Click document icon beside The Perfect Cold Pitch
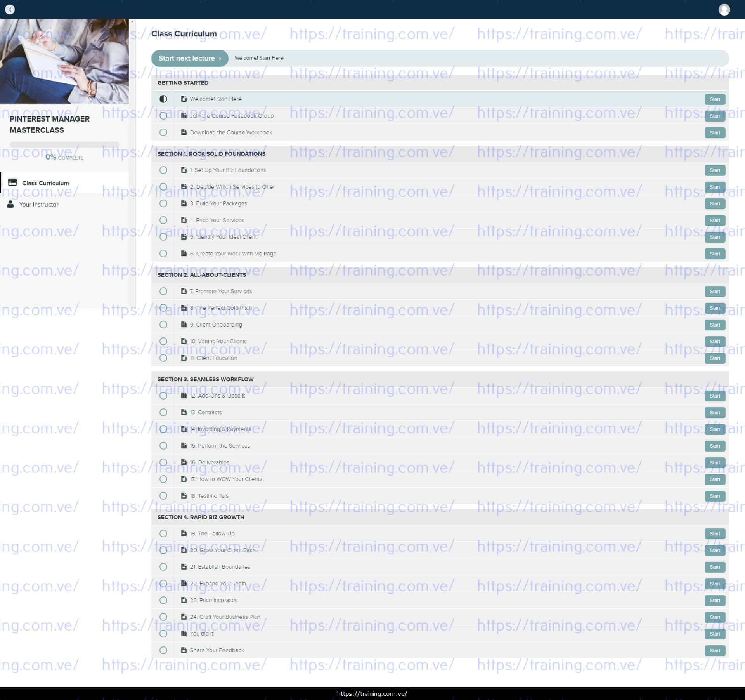Image resolution: width=745 pixels, height=700 pixels. tap(184, 308)
